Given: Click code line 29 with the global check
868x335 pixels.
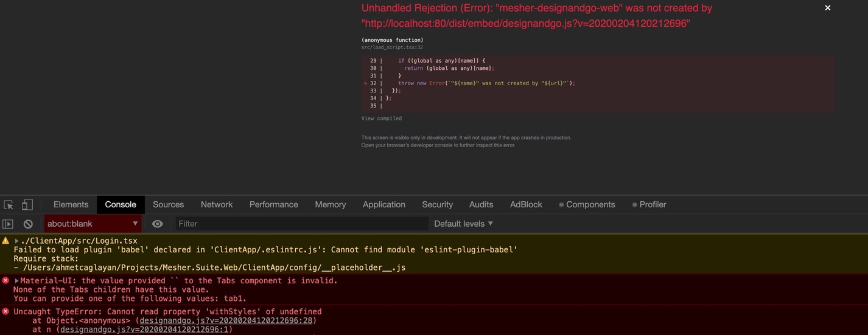Looking at the screenshot, I should (442, 61).
